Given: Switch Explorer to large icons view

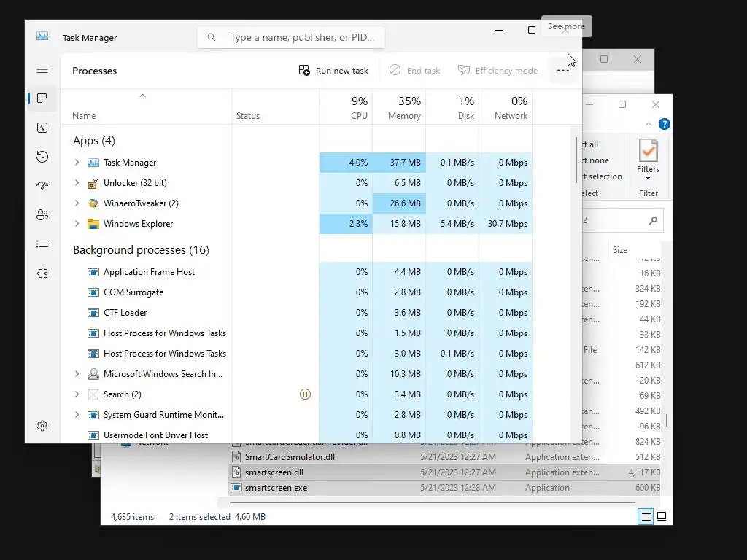Looking at the screenshot, I should tap(662, 516).
